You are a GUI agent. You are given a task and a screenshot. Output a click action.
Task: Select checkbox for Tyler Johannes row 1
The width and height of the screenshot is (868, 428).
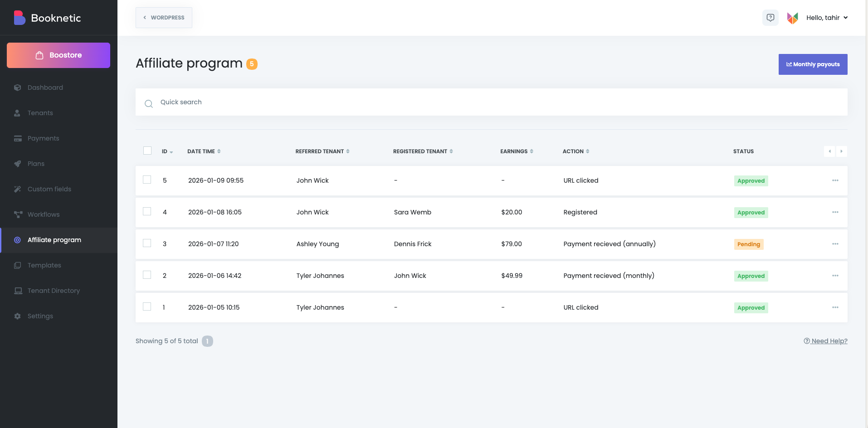point(147,306)
